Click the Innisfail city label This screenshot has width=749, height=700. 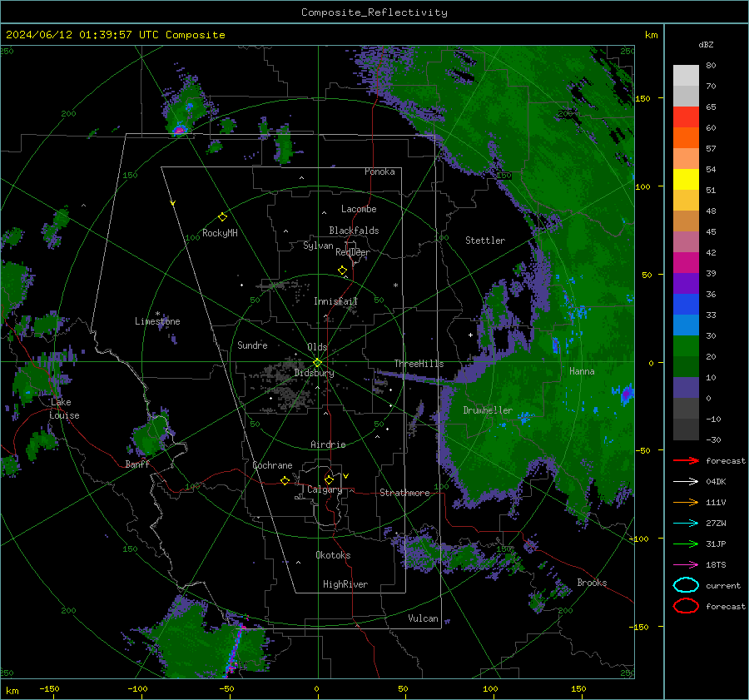[336, 301]
